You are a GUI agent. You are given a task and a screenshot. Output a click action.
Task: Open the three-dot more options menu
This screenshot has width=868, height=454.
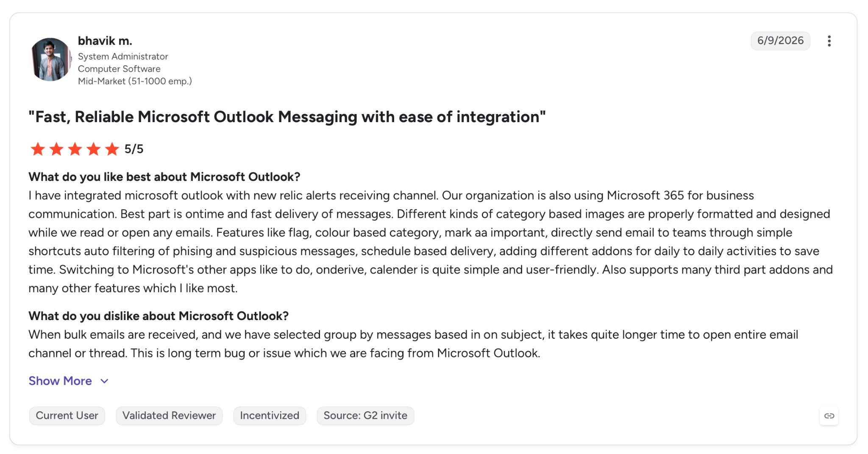coord(829,41)
